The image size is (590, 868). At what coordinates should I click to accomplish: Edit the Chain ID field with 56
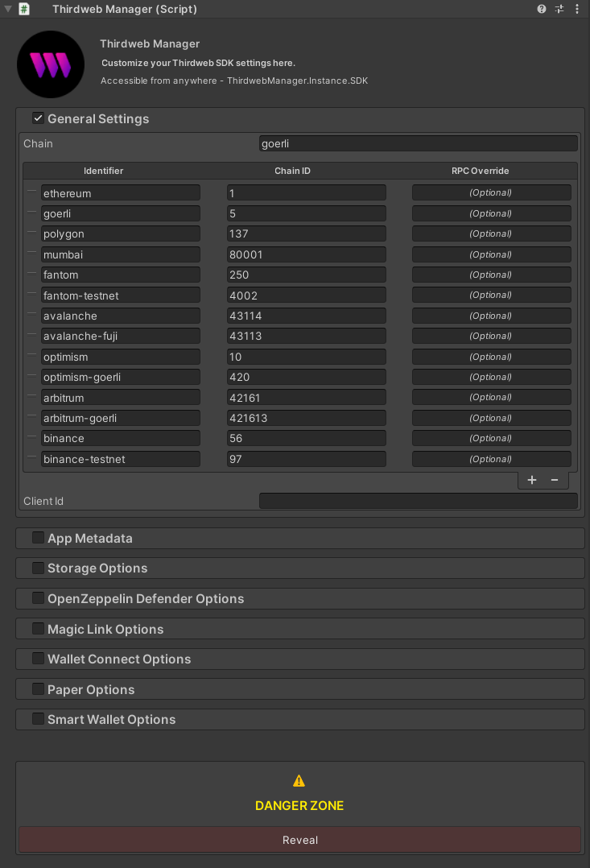pyautogui.click(x=307, y=438)
